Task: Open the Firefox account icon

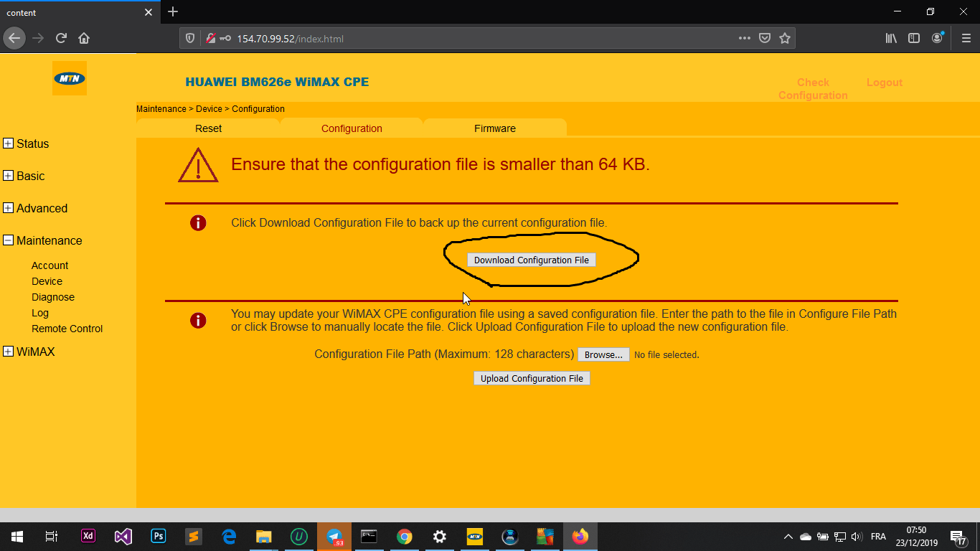Action: pos(937,38)
